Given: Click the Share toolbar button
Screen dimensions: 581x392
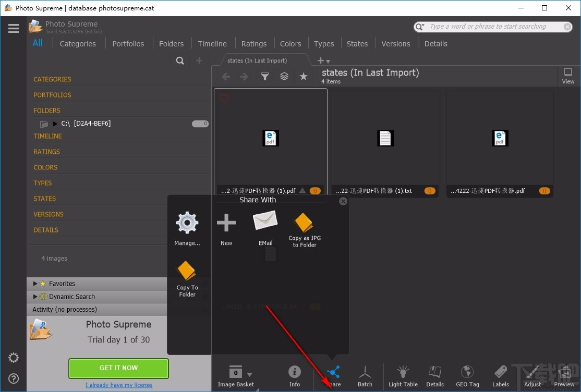Looking at the screenshot, I should coord(333,376).
